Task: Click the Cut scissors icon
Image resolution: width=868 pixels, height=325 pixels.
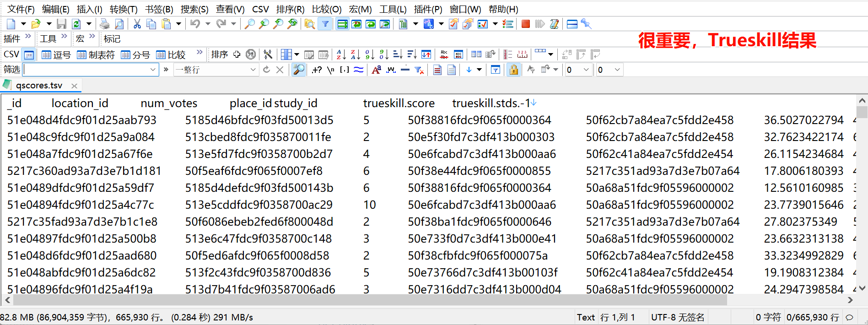Action: tap(137, 24)
